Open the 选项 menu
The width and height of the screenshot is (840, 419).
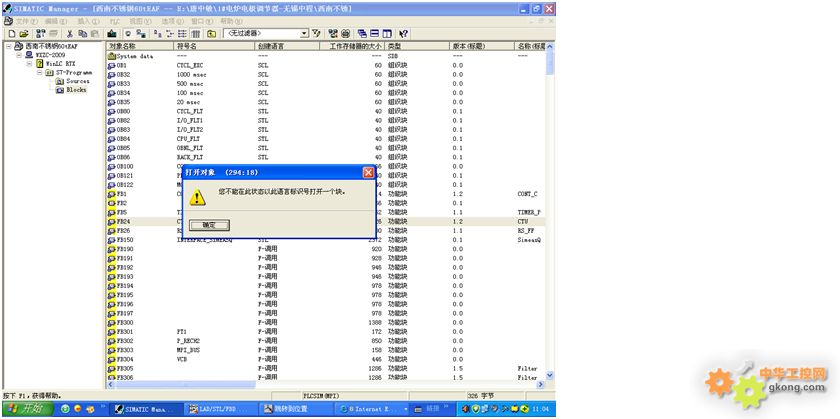point(172,21)
